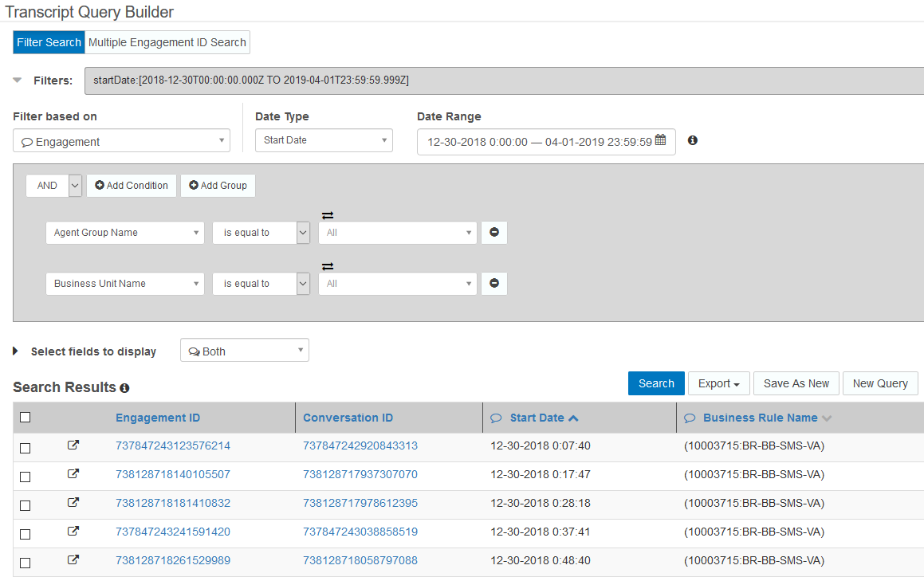Screen dimensions: 924x577
Task: Switch to Multiple Engagement ID Search tab
Action: [167, 42]
